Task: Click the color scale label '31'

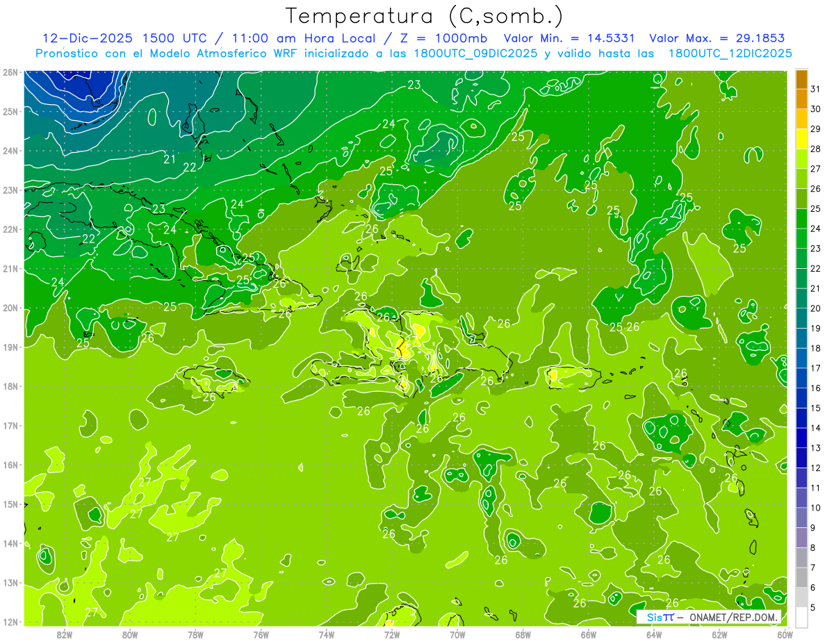Action: pos(815,89)
